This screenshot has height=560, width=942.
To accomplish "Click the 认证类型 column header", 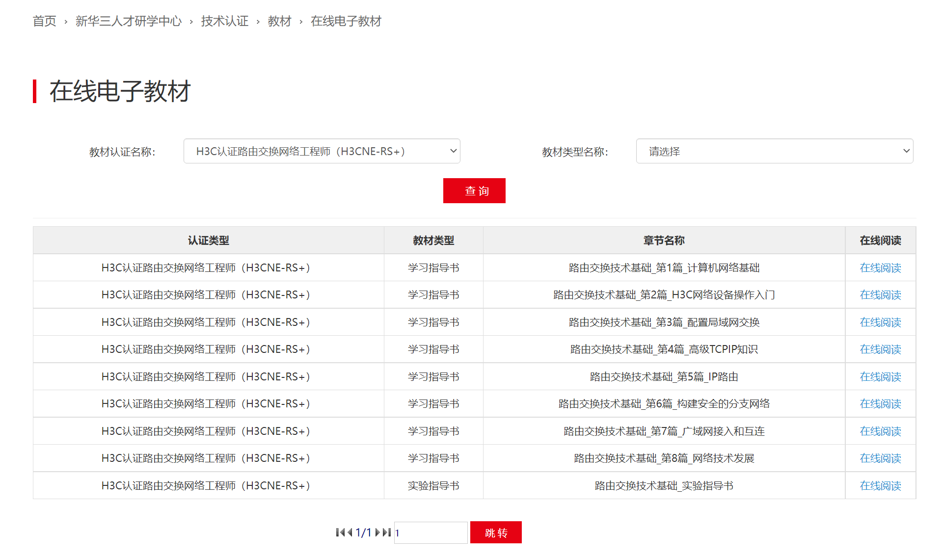I will [209, 240].
